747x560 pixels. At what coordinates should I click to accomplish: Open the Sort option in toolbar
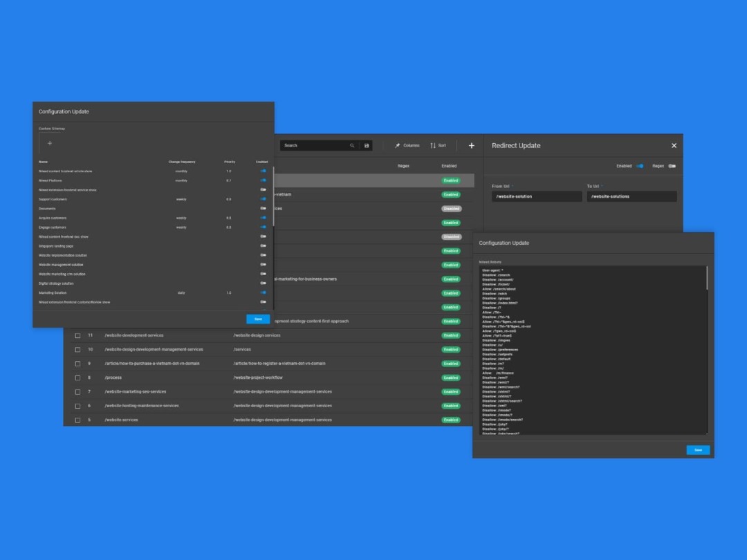[438, 146]
